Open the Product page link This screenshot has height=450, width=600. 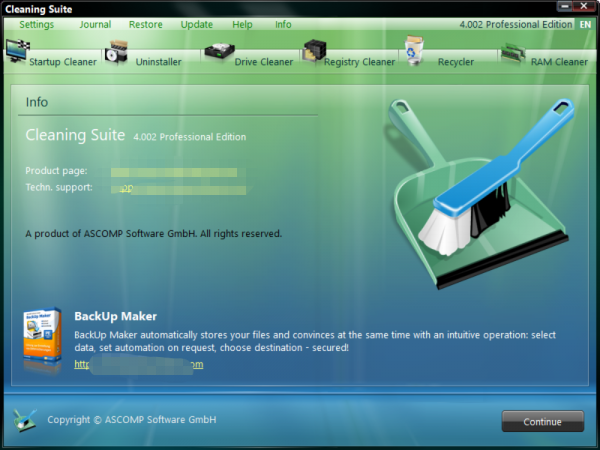174,172
